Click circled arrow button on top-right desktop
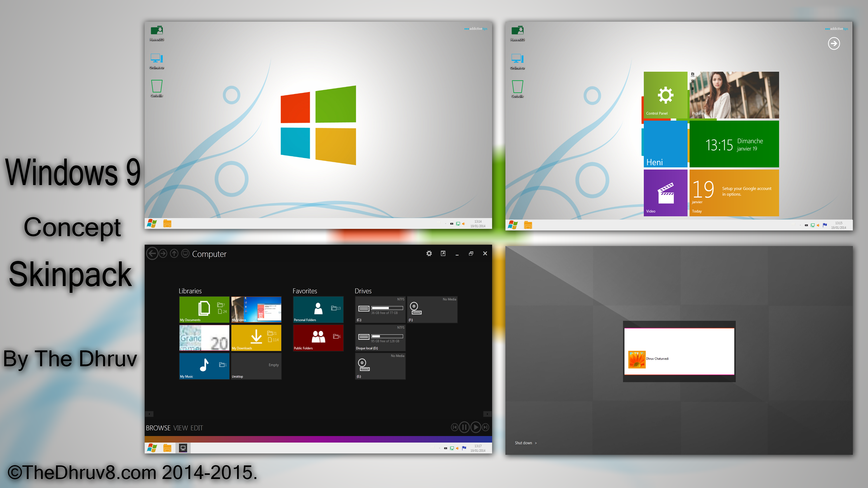868x488 pixels. (x=834, y=43)
